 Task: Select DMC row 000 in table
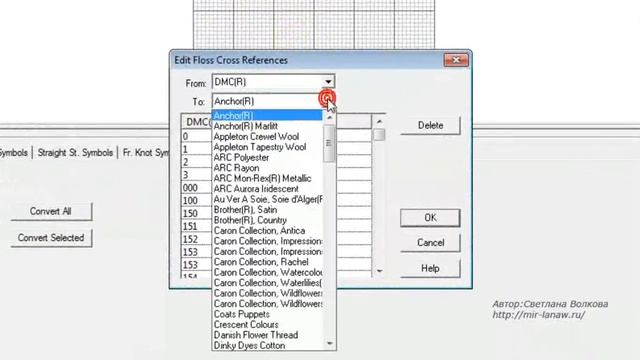tap(196, 188)
